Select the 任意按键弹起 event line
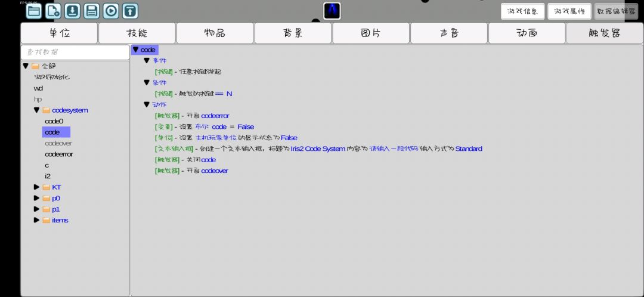This screenshot has width=644, height=297. [x=188, y=72]
